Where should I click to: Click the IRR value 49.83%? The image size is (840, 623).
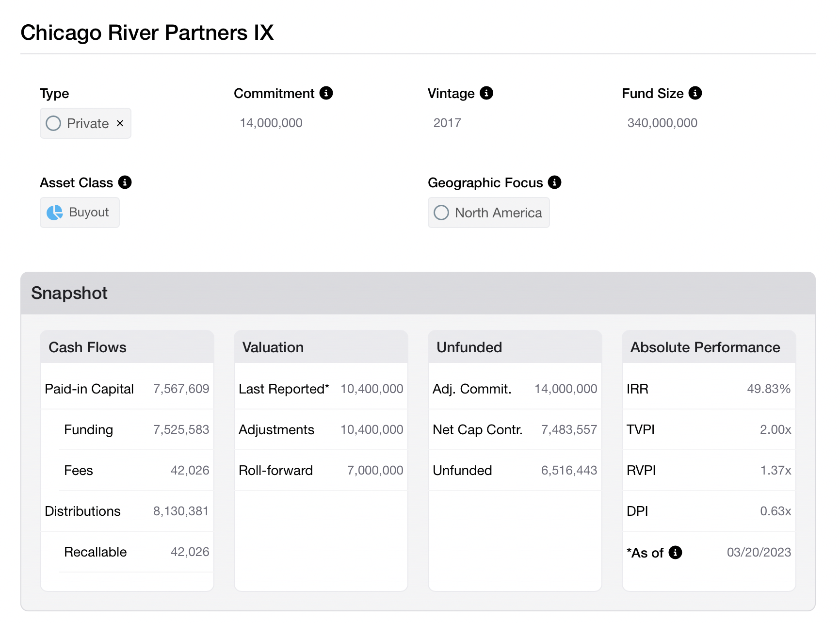(x=769, y=389)
